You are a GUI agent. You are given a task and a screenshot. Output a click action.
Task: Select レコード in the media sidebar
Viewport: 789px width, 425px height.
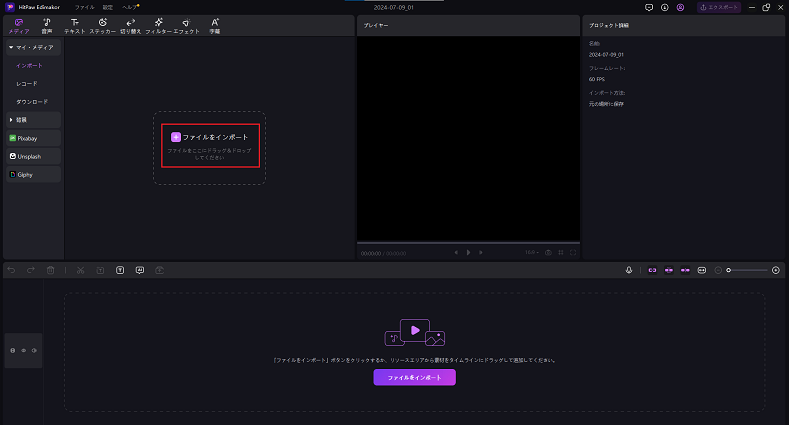coord(27,84)
